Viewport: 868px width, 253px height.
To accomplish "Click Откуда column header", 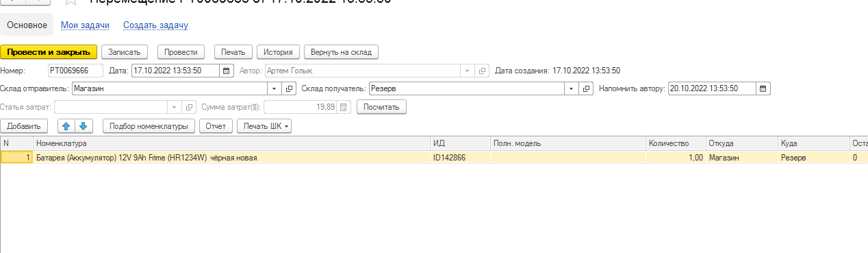I will [742, 143].
